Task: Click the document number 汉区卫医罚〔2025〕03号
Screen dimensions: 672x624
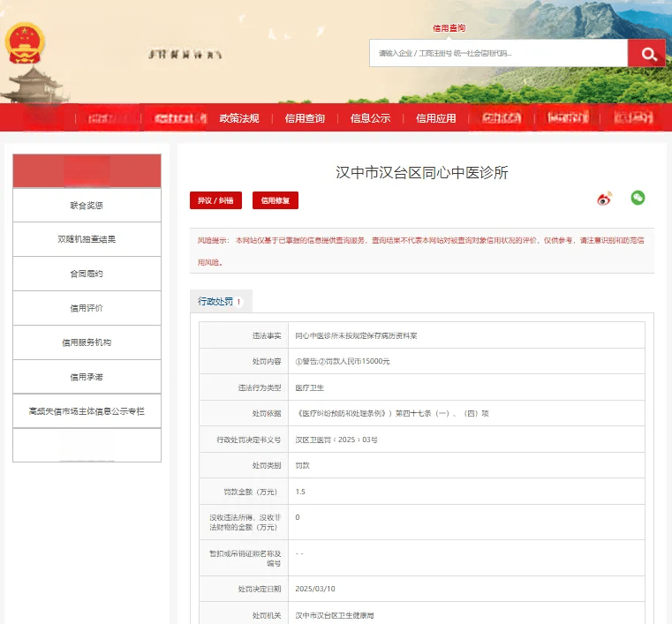Action: [336, 440]
